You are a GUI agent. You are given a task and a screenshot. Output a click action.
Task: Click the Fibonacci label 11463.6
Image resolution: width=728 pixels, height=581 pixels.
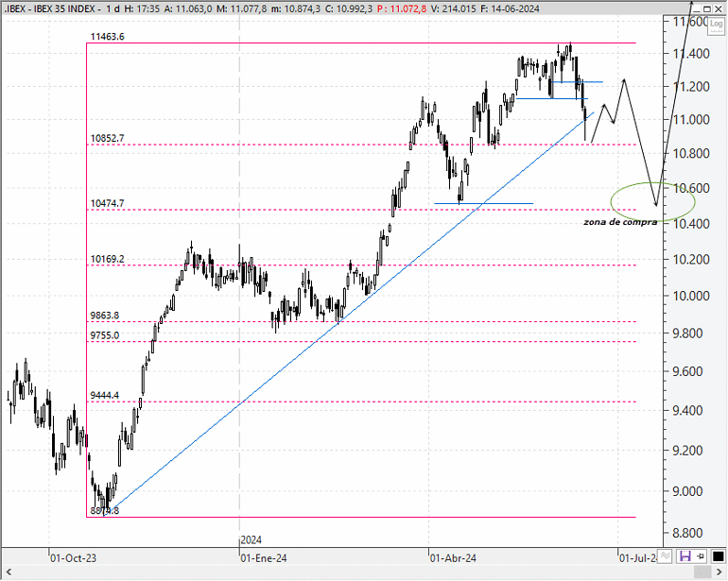107,37
